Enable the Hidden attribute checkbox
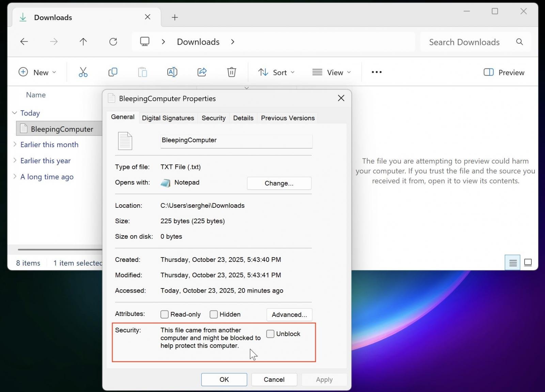 tap(214, 314)
